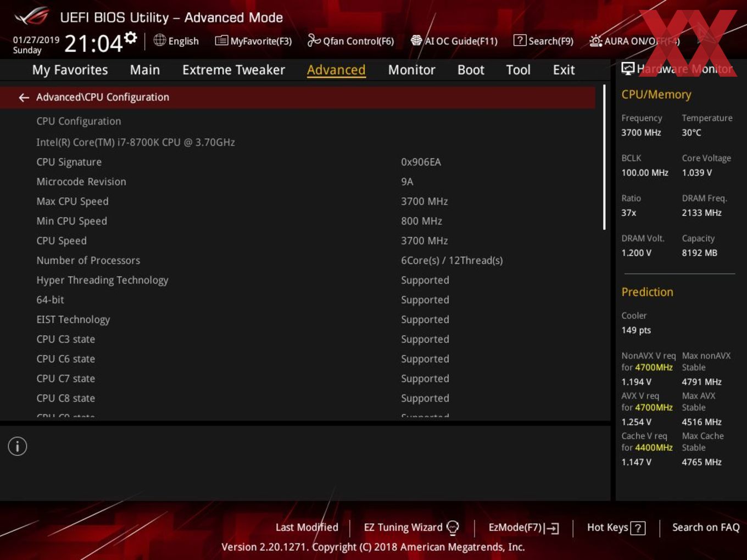Start EZ Tuning Wizard

[x=411, y=528]
